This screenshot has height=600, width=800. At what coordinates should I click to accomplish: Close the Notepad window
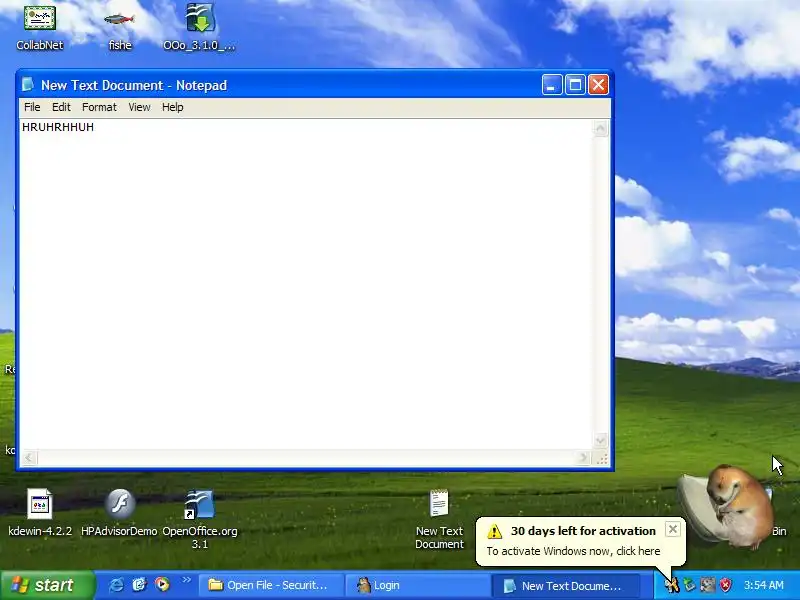(x=598, y=85)
